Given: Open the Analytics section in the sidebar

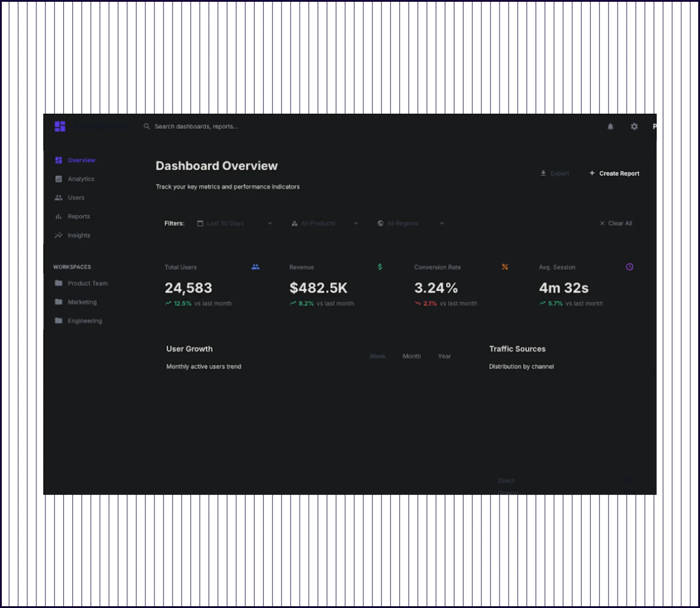Looking at the screenshot, I should [x=81, y=179].
